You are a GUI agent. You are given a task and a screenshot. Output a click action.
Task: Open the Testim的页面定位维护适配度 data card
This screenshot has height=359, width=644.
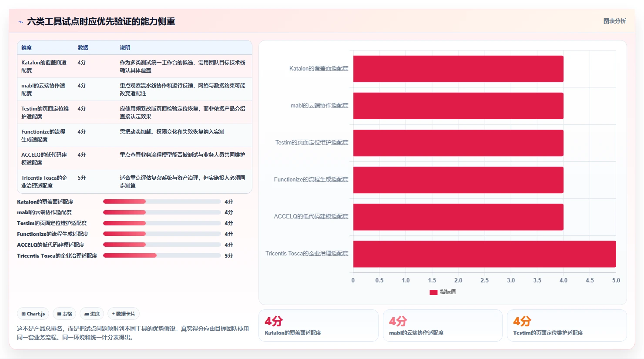(x=567, y=325)
